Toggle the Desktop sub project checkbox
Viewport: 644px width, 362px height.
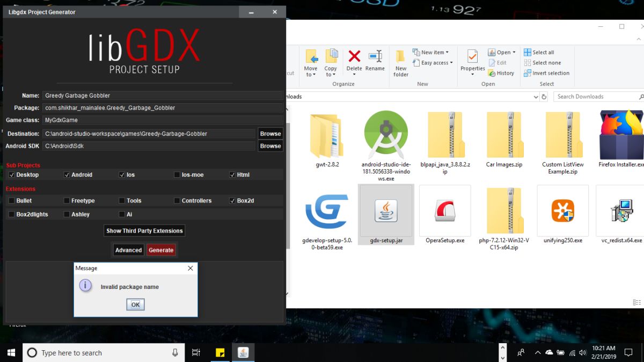point(12,175)
